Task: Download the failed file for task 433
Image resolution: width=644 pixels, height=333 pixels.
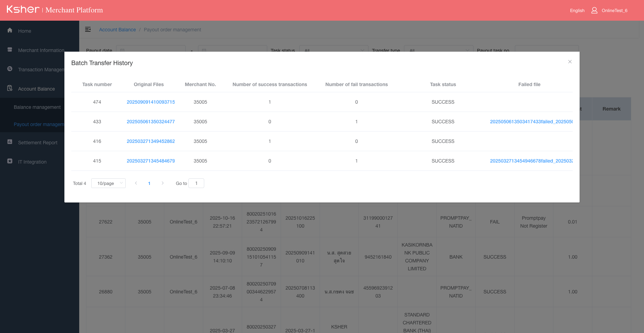Action: [x=531, y=122]
